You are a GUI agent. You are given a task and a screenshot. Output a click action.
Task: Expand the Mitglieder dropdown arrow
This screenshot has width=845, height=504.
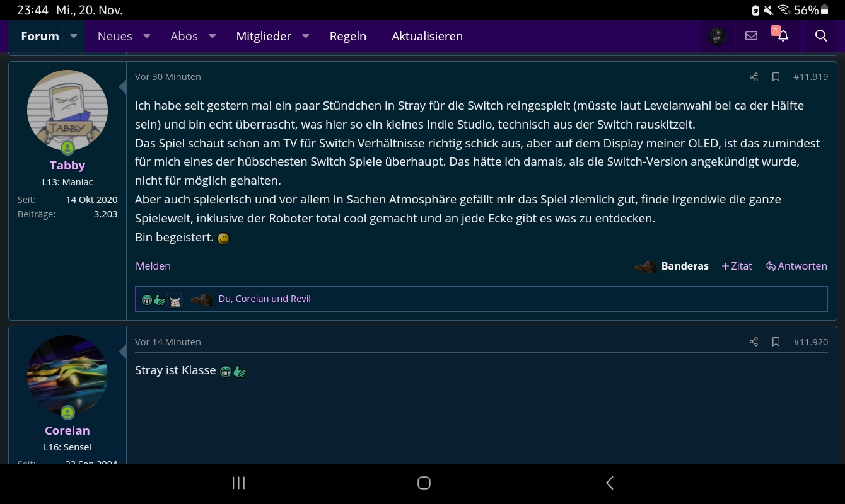306,36
